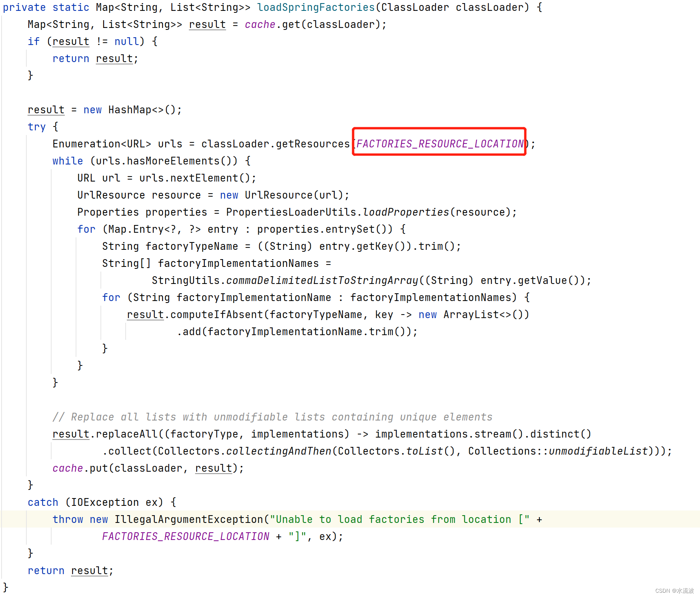Click "IllegalArgumentException" class name
This screenshot has height=597, width=700.
(189, 519)
